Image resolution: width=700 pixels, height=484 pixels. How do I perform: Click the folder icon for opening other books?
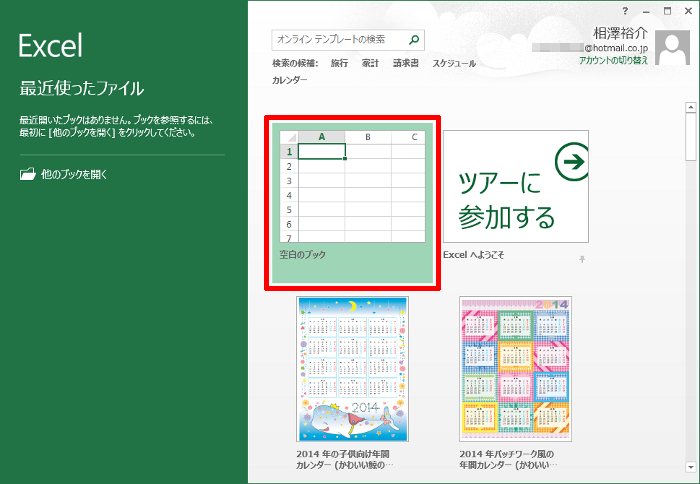(28, 174)
